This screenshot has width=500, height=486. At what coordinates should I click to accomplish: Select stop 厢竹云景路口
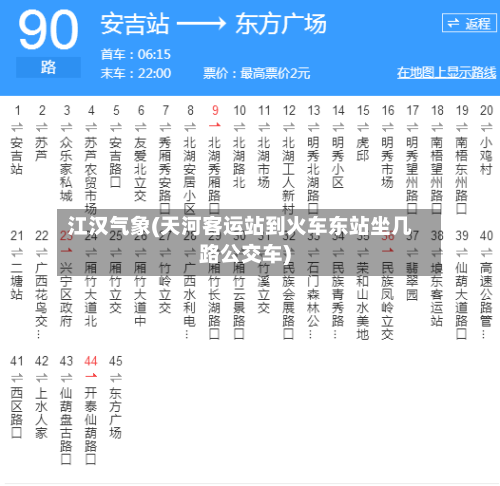(x=239, y=301)
